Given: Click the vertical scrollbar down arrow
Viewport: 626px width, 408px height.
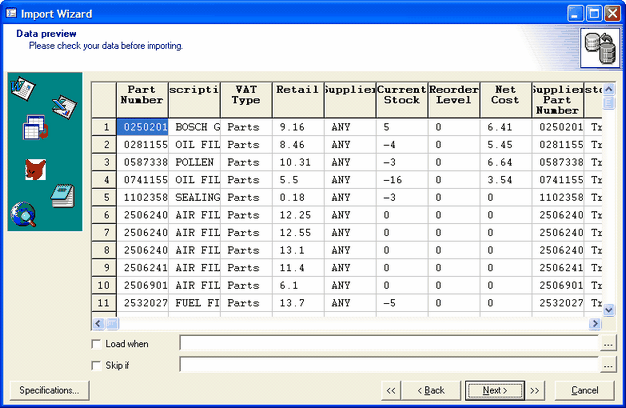Looking at the screenshot, I should click(x=608, y=310).
